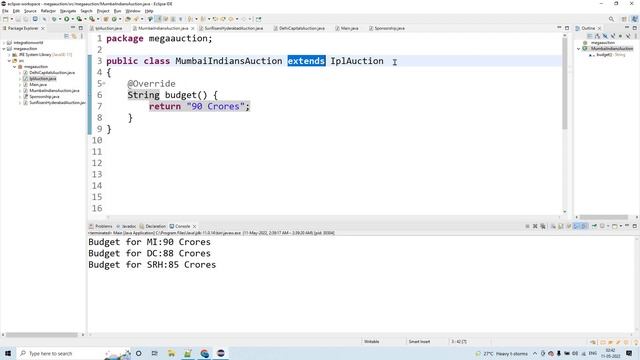
Task: Select the Java perspective icon at top right
Action: 634,19
